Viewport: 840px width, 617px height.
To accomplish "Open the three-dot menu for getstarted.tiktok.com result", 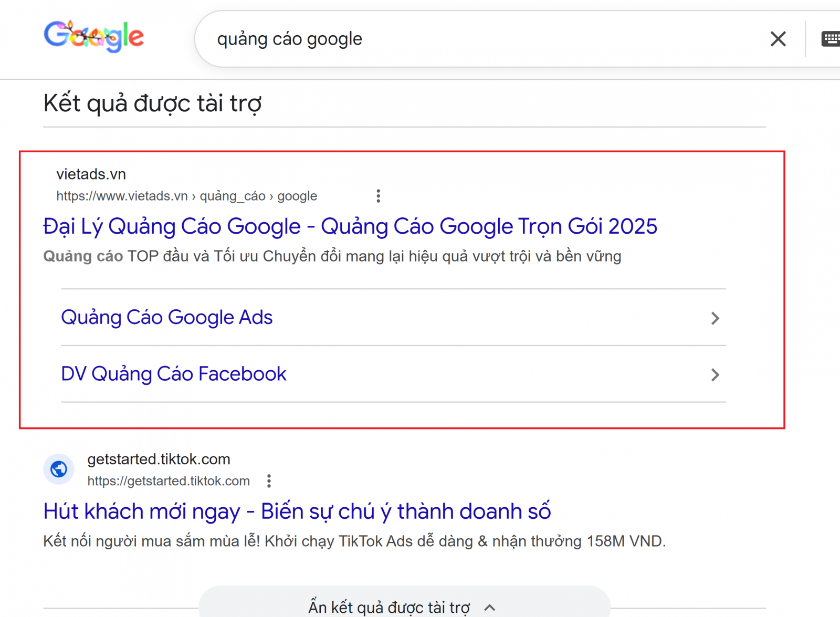I will [269, 480].
